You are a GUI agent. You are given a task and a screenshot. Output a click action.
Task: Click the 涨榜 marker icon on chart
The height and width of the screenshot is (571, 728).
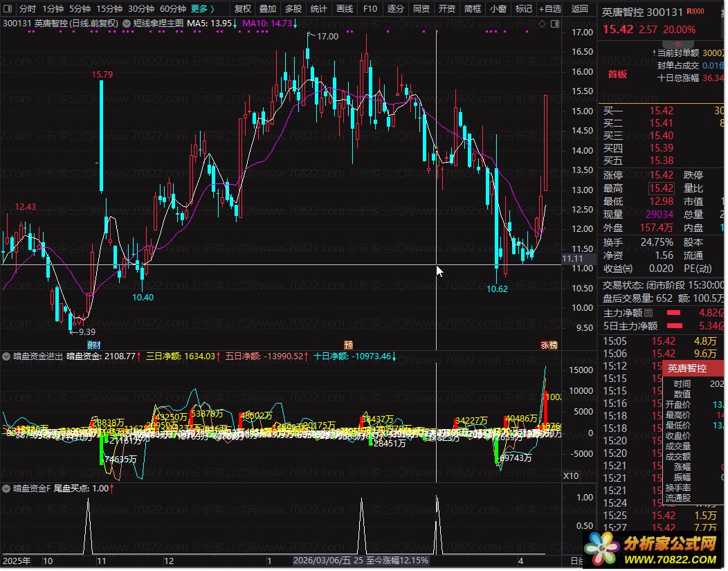click(x=549, y=345)
